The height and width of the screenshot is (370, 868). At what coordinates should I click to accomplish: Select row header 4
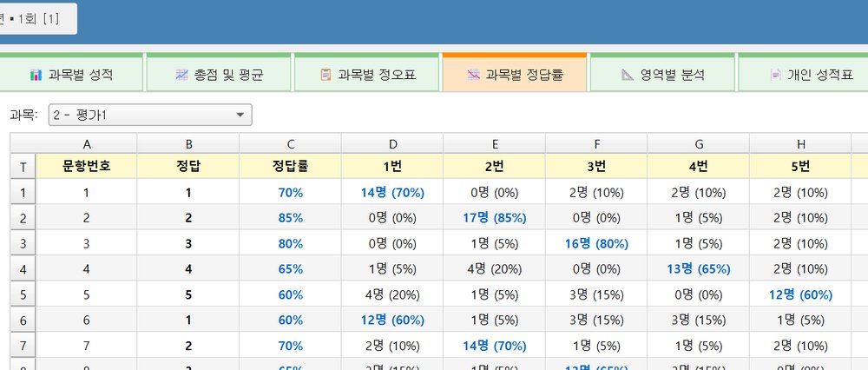click(x=23, y=269)
